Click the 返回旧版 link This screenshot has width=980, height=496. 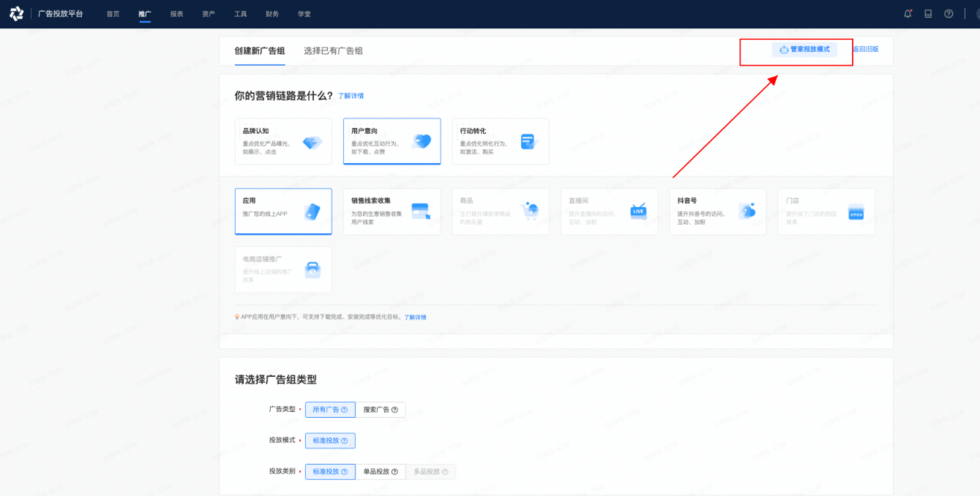point(865,49)
